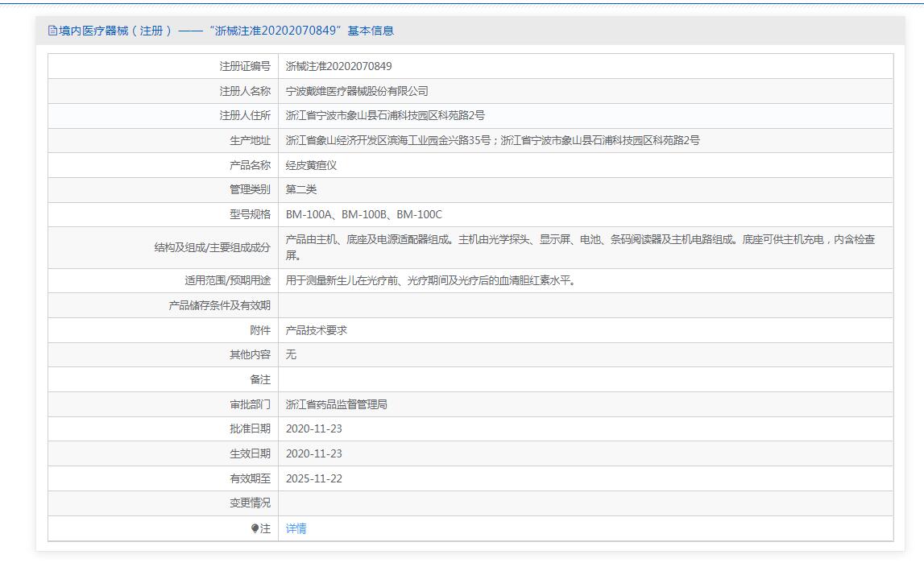Select the 生效日期 value 2020-11-23
The width and height of the screenshot is (924, 567).
click(x=314, y=453)
